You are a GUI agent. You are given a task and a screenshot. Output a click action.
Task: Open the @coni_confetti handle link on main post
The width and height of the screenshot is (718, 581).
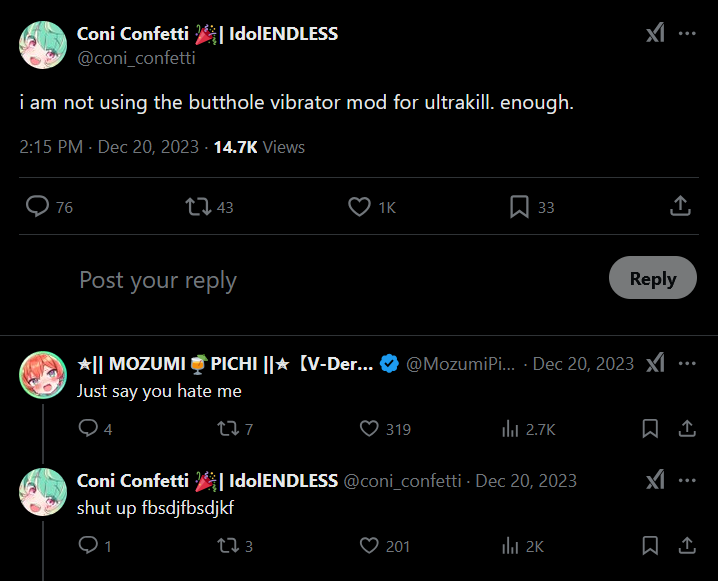tap(136, 58)
